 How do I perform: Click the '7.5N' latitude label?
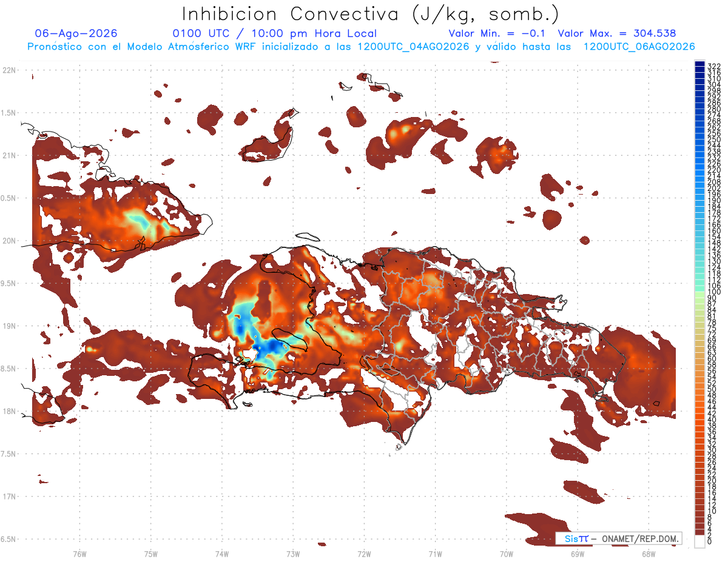pos(9,454)
